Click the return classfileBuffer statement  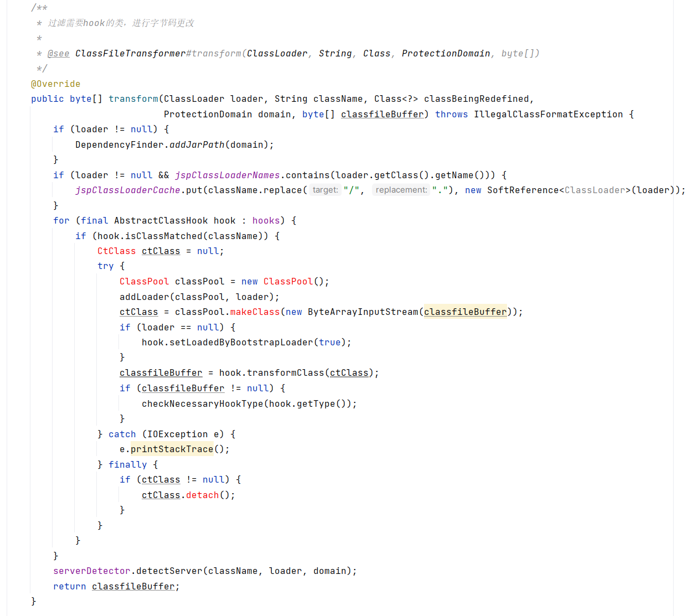(x=116, y=586)
